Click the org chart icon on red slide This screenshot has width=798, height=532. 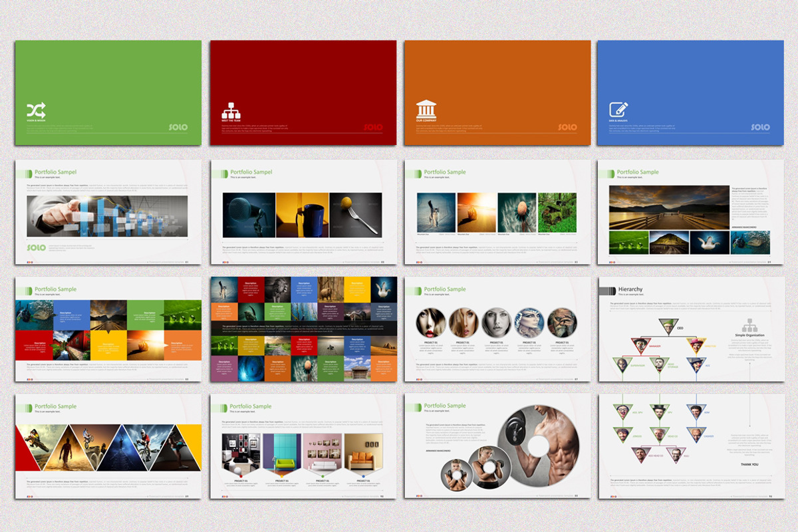tap(231, 110)
